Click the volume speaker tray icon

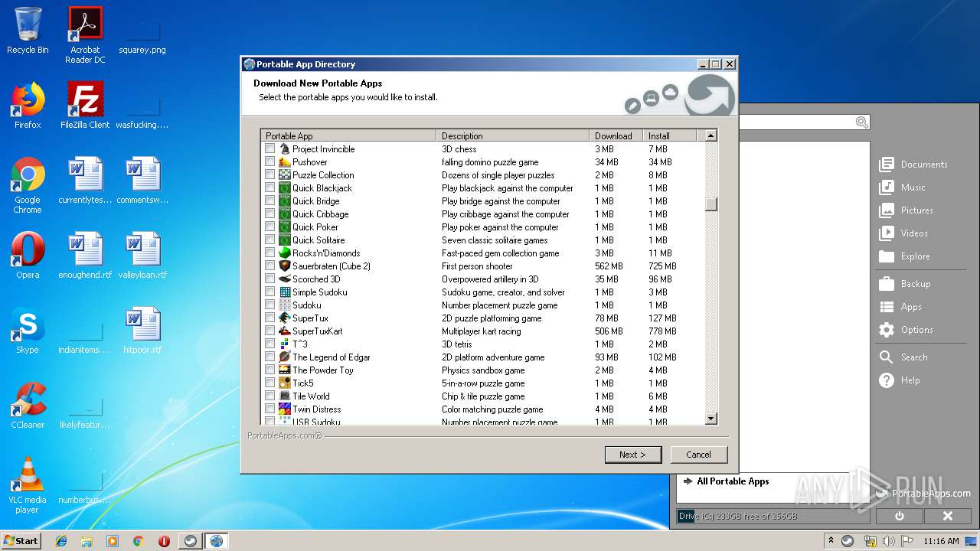pos(888,541)
